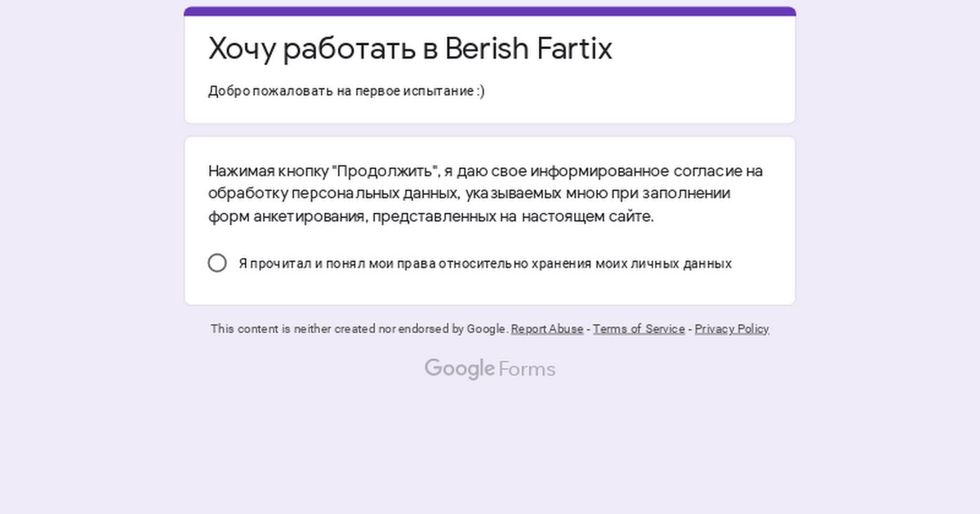Select the 'Я прочитал и понял' radio button
Image resolution: width=980 pixels, height=514 pixels.
217,263
